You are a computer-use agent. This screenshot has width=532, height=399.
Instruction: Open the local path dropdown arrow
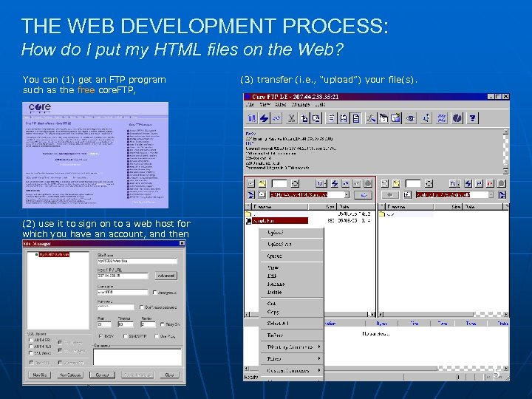[x=347, y=195]
